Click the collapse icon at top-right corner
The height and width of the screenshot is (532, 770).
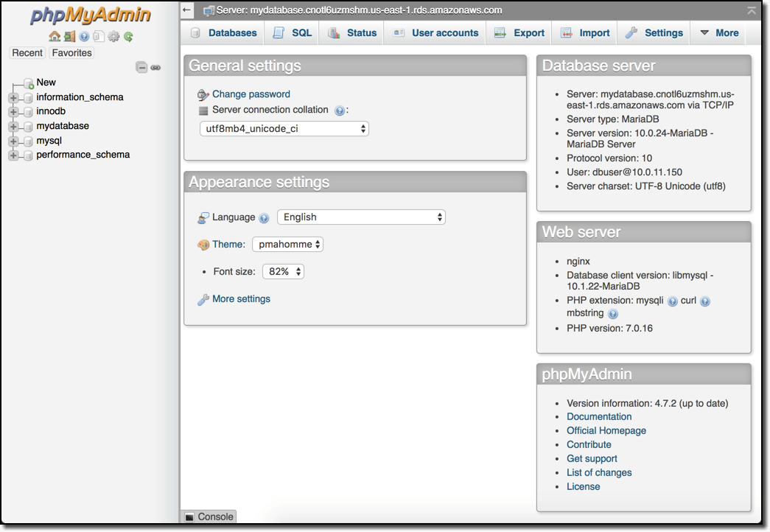click(752, 10)
